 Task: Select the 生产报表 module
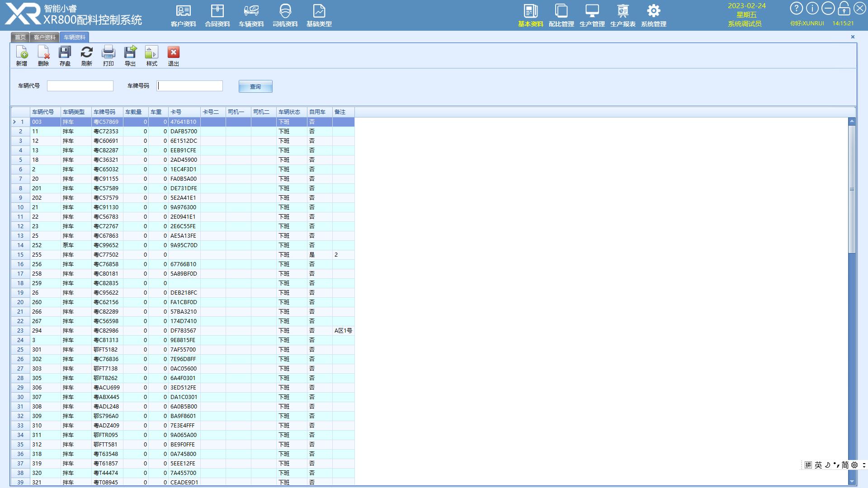coord(623,15)
